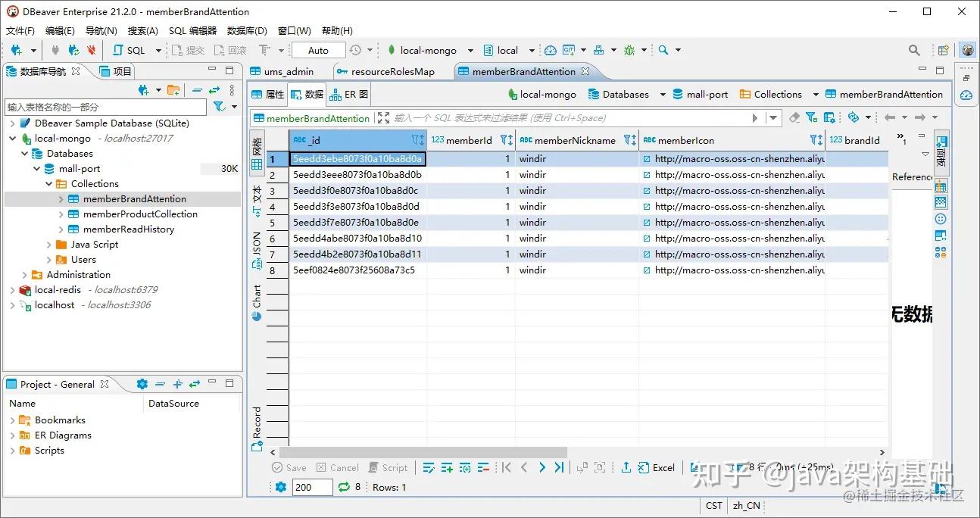Click the edit cell row icon in bottom toolbar
The height and width of the screenshot is (518, 980).
tap(429, 468)
